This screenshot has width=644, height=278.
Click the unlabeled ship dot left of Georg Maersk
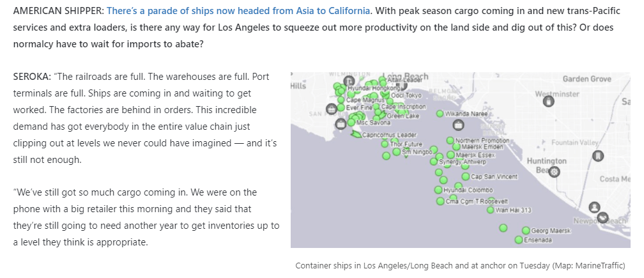coord(503,228)
